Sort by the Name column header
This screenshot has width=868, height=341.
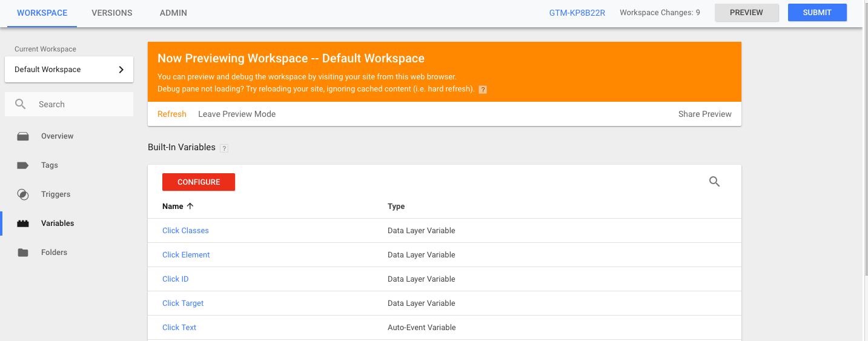(173, 207)
